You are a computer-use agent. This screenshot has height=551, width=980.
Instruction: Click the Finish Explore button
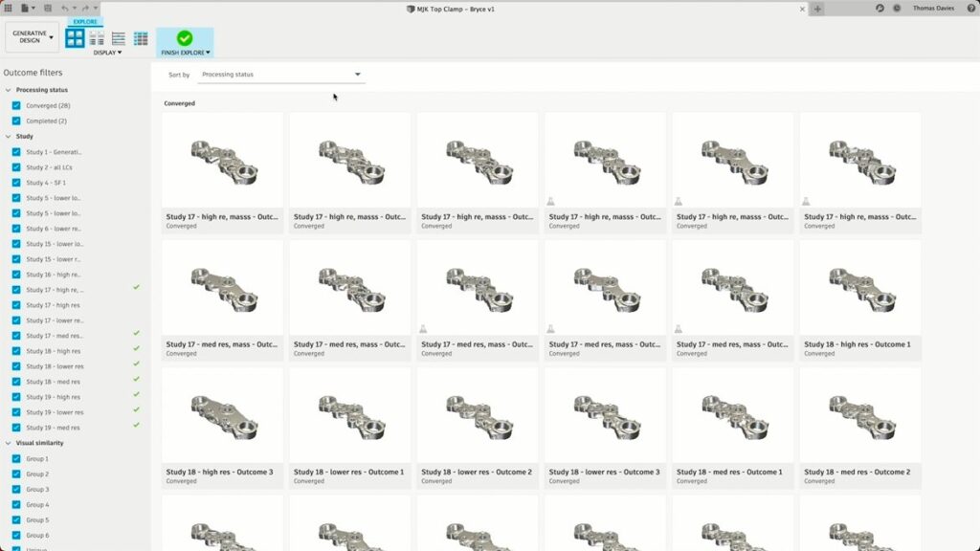point(184,53)
